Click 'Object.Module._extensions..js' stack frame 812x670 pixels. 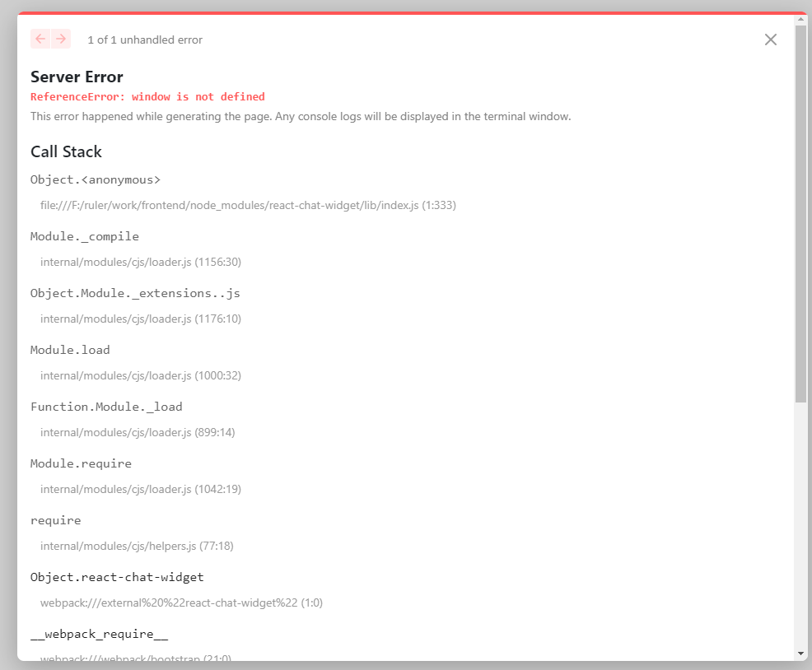135,293
